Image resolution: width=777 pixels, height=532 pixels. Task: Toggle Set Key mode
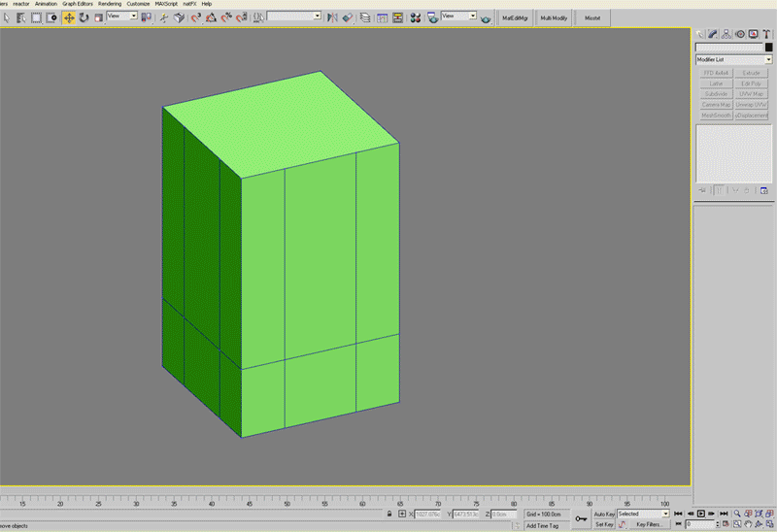pos(604,524)
